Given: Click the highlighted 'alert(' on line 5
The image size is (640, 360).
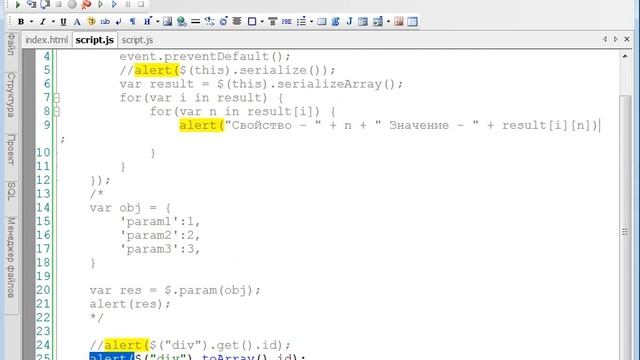Looking at the screenshot, I should 157,70.
